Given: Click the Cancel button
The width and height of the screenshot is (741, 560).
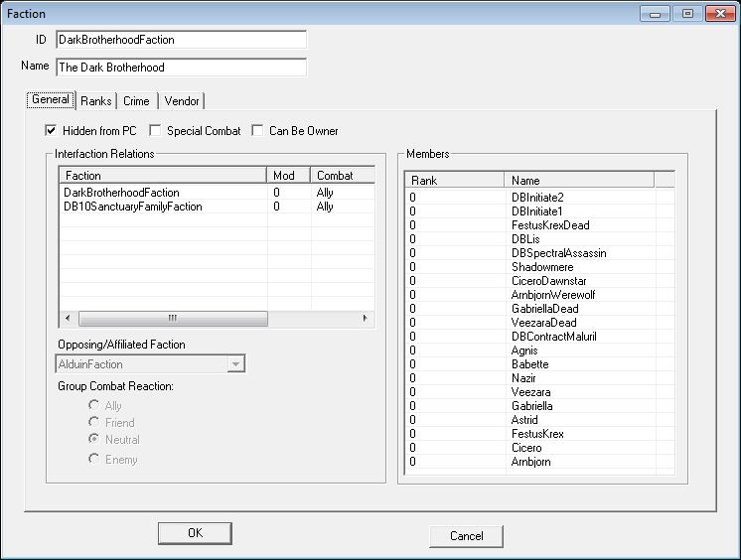Looking at the screenshot, I should click(466, 536).
